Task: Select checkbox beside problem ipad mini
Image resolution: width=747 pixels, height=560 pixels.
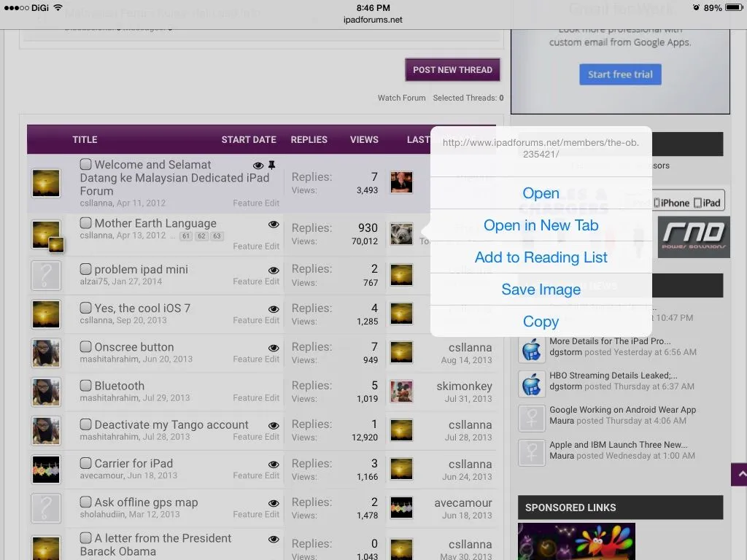Action: (86, 269)
